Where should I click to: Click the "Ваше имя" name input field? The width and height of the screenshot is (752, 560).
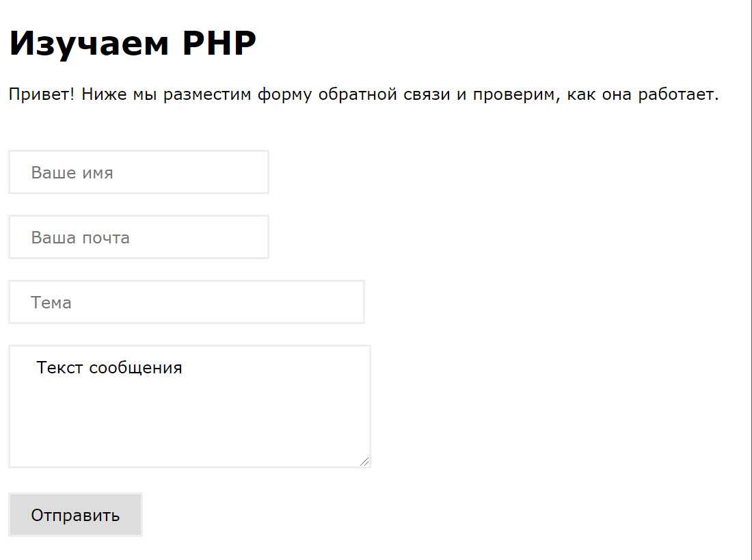(138, 172)
